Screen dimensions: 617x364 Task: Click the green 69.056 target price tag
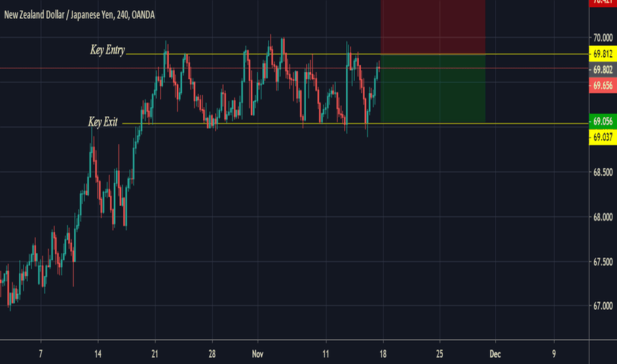coord(602,122)
